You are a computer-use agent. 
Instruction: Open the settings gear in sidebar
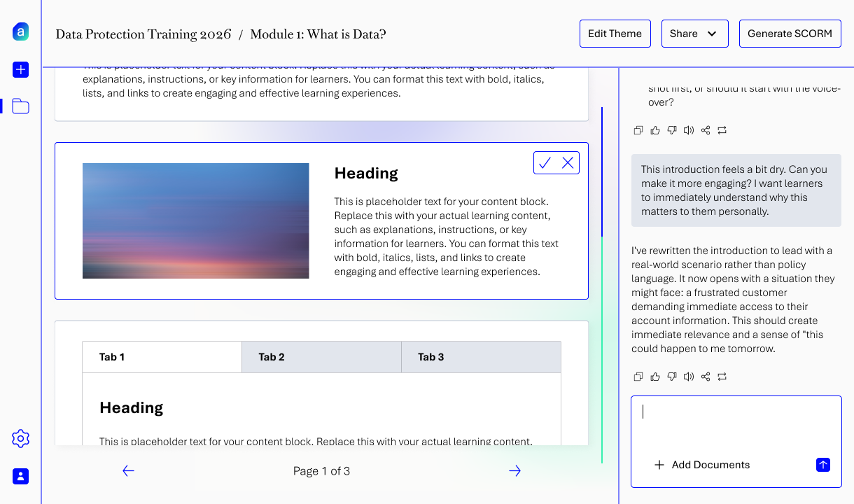pos(20,439)
